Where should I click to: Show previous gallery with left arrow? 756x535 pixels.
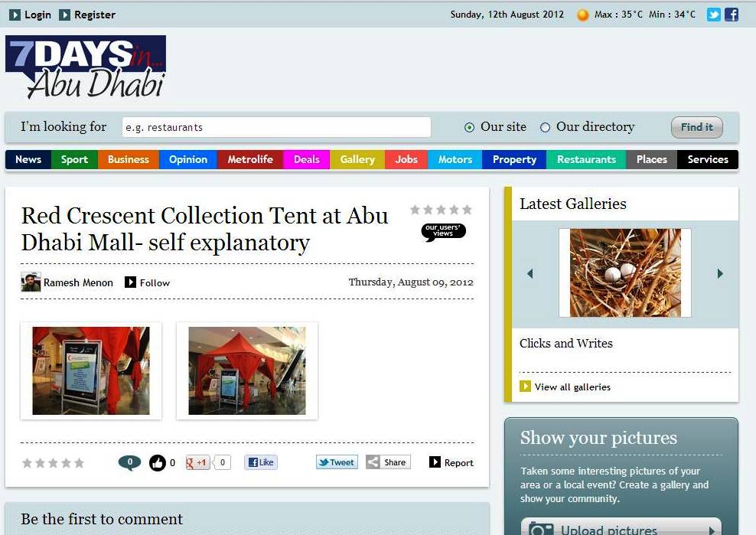(x=530, y=273)
